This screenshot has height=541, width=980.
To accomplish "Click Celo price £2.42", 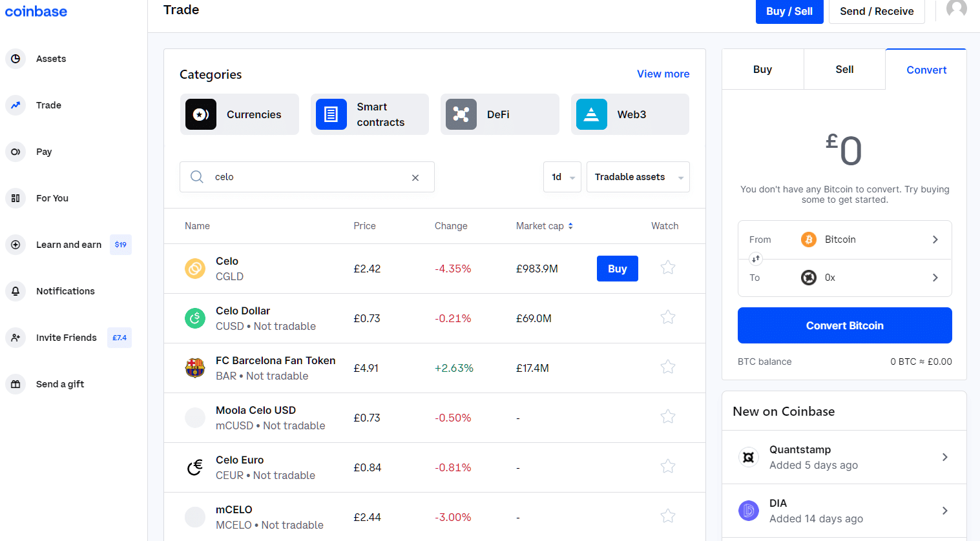I will coord(367,269).
